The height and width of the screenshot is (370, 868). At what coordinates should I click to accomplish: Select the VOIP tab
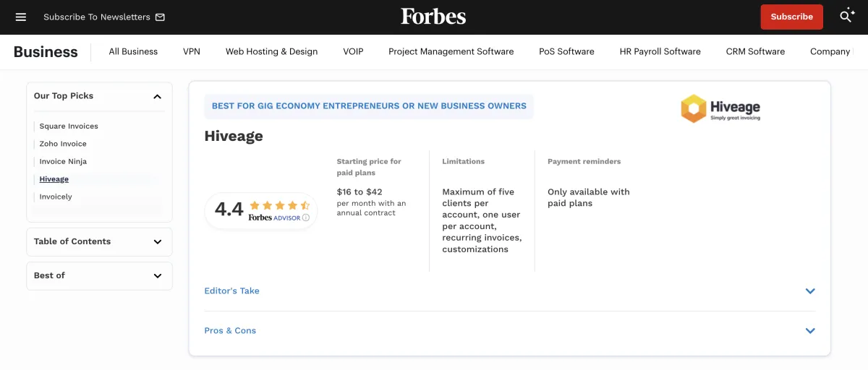(353, 51)
